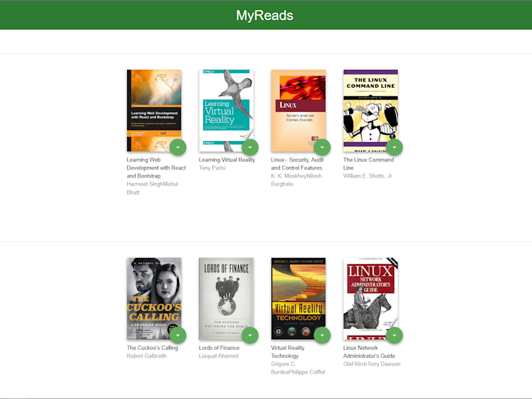Click title text 'Learning Web Development with React and Bootstrap'
This screenshot has height=399, width=532.
point(156,168)
